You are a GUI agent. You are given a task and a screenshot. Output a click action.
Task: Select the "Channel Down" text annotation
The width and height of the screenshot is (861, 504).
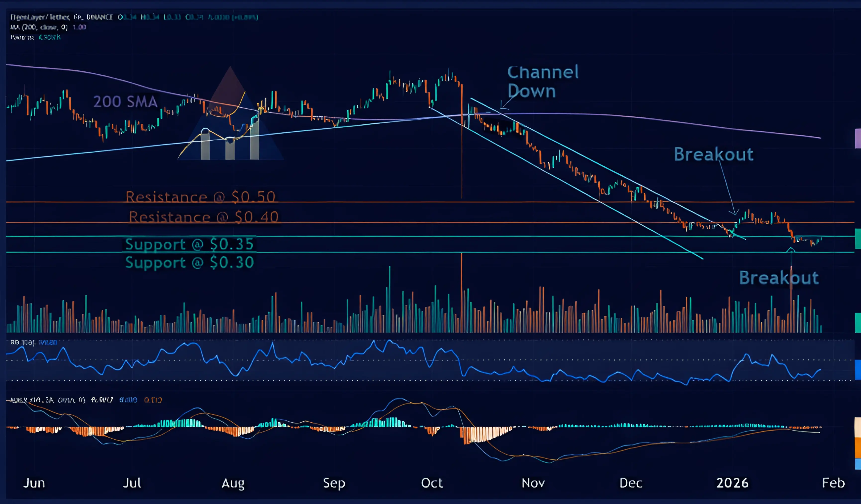coord(543,81)
